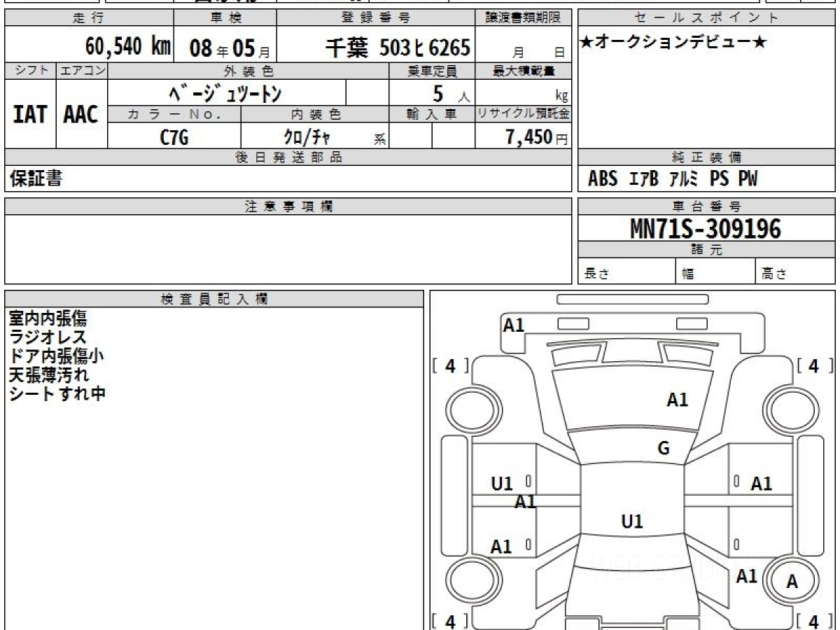This screenshot has width=840, height=630.
Task: Select inspector note ドア内張傷小
Action: (57, 356)
